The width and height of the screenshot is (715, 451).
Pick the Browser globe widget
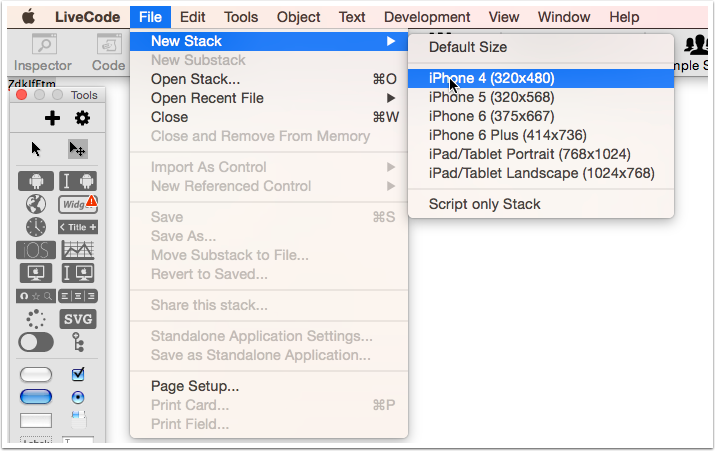[x=36, y=204]
